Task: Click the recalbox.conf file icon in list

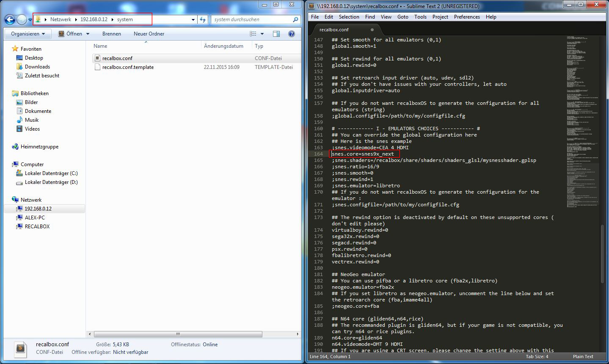Action: point(97,58)
